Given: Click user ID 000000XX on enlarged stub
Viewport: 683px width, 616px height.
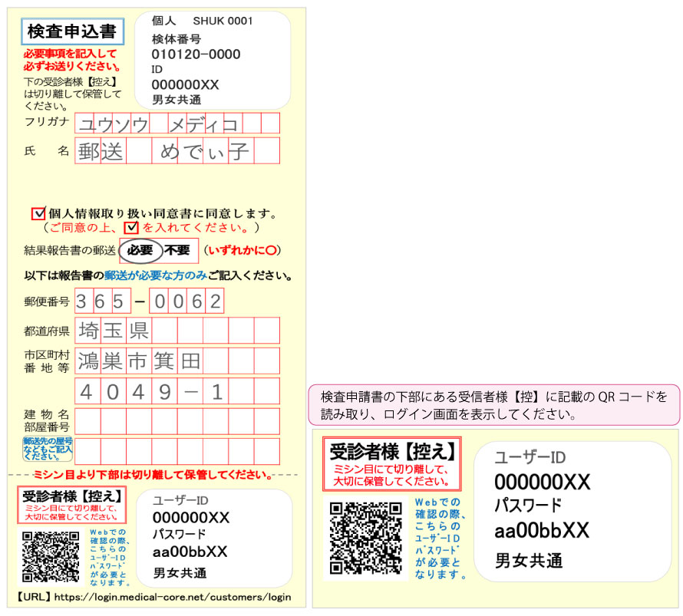Looking at the screenshot, I should click(x=543, y=483).
